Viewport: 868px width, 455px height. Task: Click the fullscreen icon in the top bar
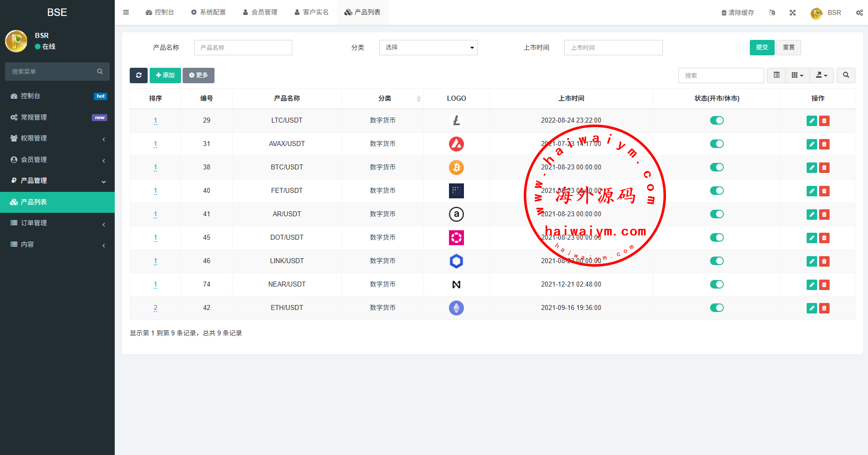[x=793, y=12]
